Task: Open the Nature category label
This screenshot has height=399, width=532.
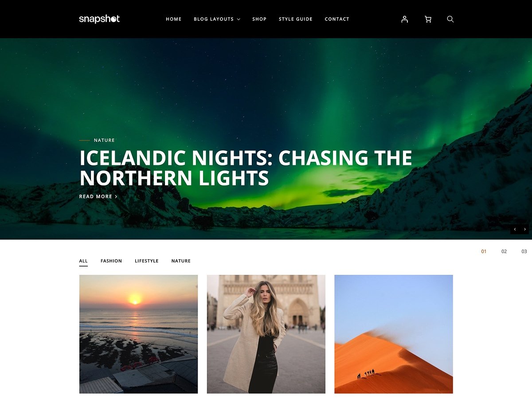Action: tap(104, 140)
